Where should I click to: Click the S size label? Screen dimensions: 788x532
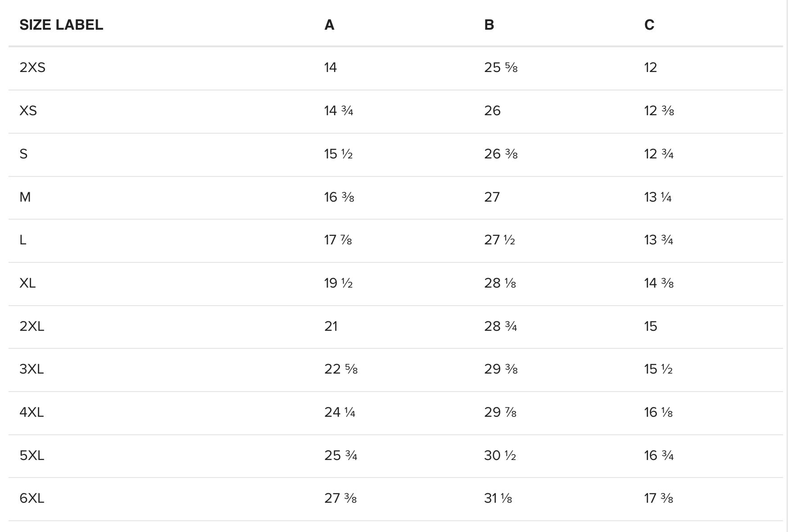(x=23, y=154)
